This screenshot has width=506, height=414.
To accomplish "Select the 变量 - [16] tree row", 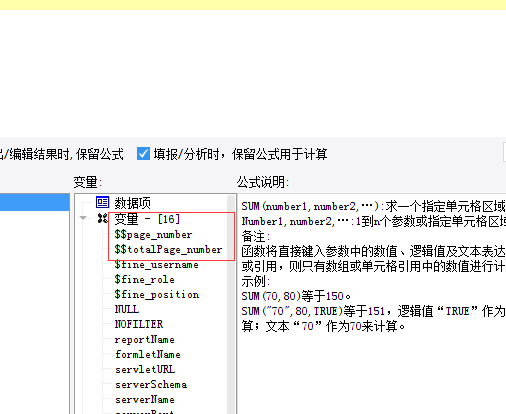I will (x=147, y=219).
